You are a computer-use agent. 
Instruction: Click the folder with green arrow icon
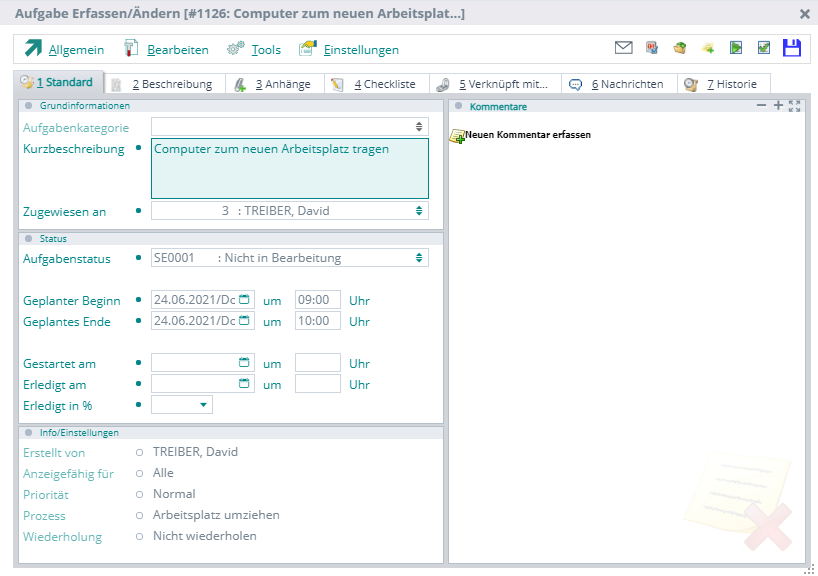click(x=680, y=48)
